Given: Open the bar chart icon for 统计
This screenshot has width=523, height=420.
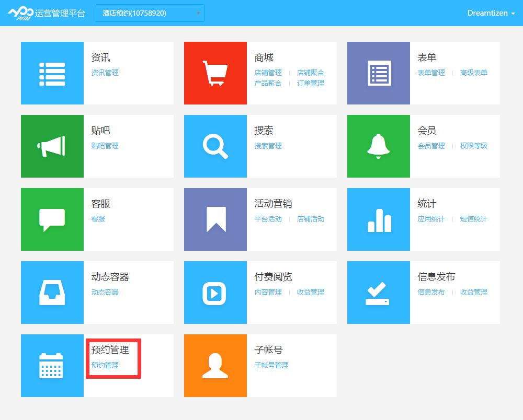Looking at the screenshot, I should (x=378, y=219).
